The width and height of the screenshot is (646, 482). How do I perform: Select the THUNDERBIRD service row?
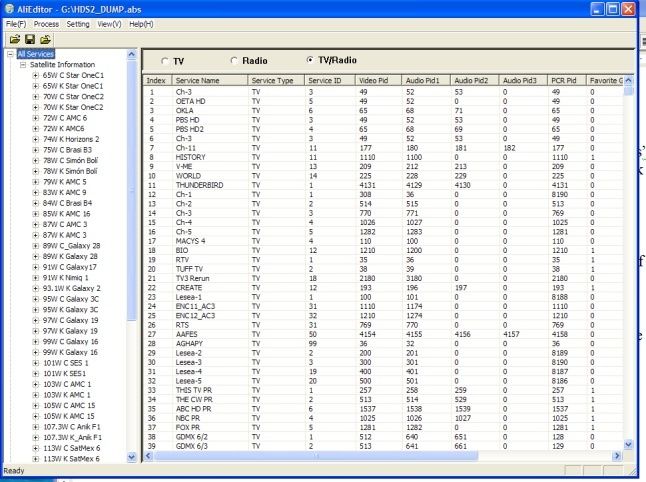[x=383, y=185]
